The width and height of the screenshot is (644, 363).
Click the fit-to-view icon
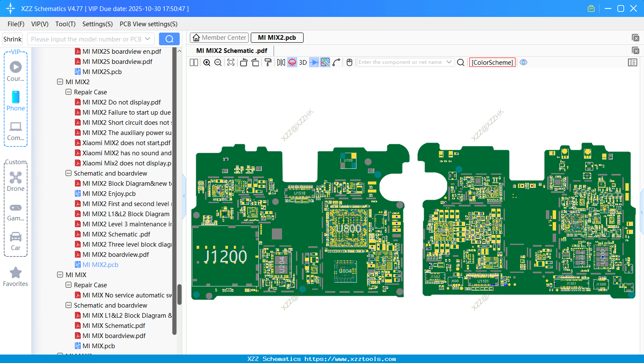click(231, 63)
